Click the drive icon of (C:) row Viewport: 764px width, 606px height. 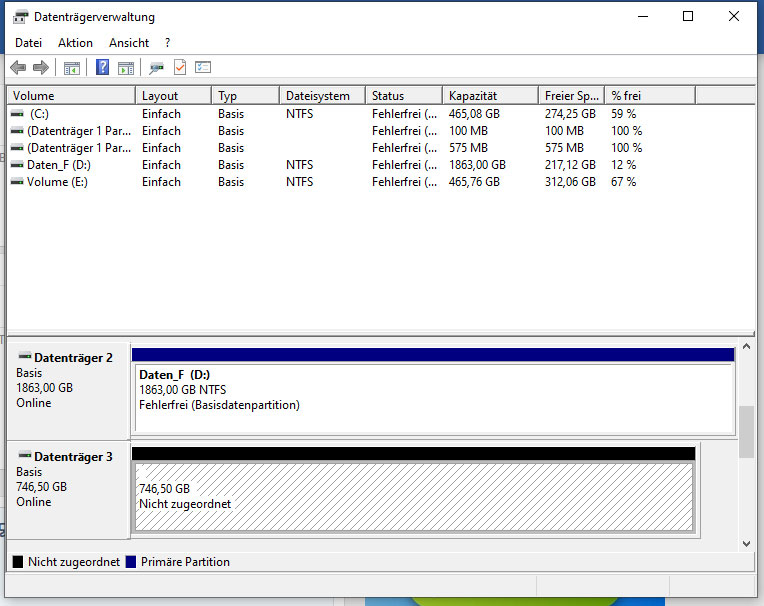[x=17, y=114]
